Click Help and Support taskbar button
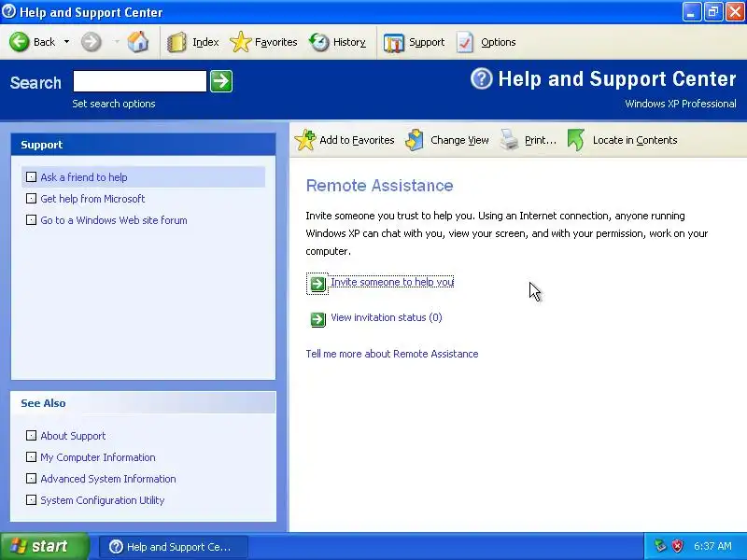747x560 pixels. click(x=174, y=547)
